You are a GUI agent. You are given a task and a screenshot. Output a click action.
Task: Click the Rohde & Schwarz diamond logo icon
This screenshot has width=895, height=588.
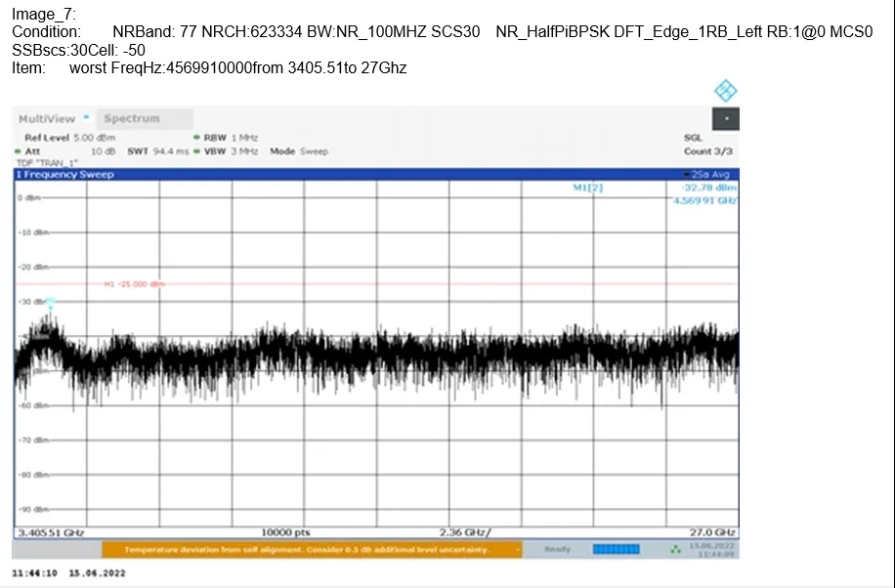725,91
